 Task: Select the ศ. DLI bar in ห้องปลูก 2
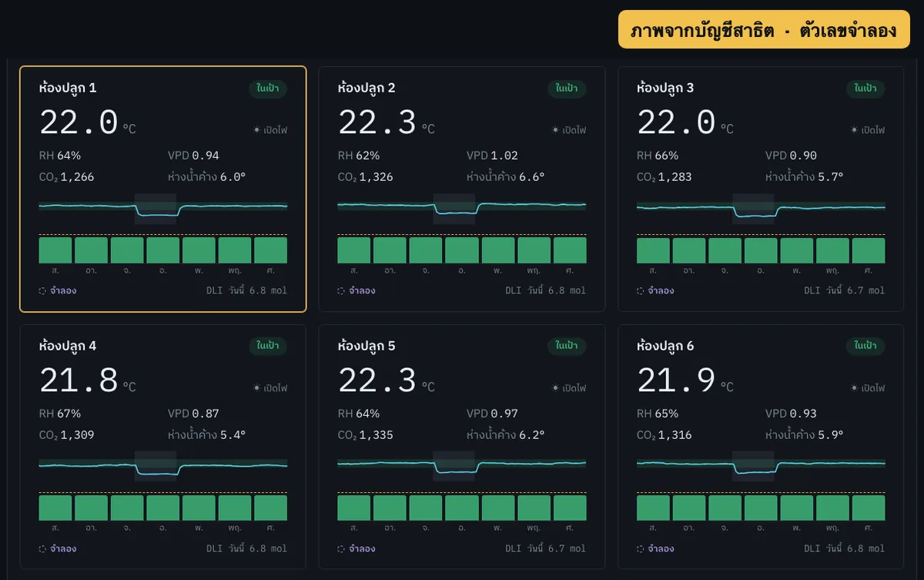click(570, 250)
